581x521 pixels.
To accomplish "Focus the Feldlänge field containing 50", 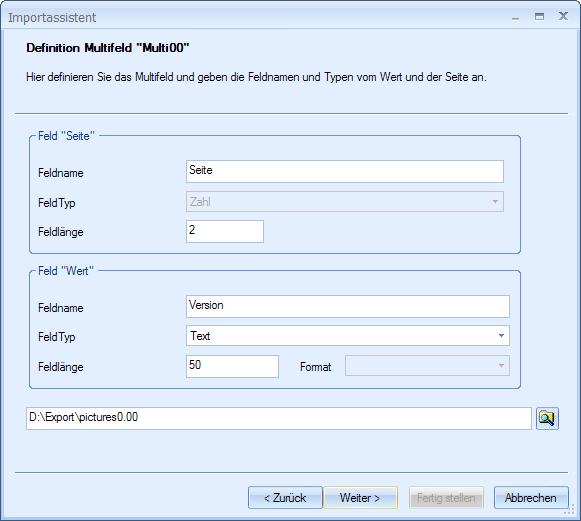I will coord(232,366).
